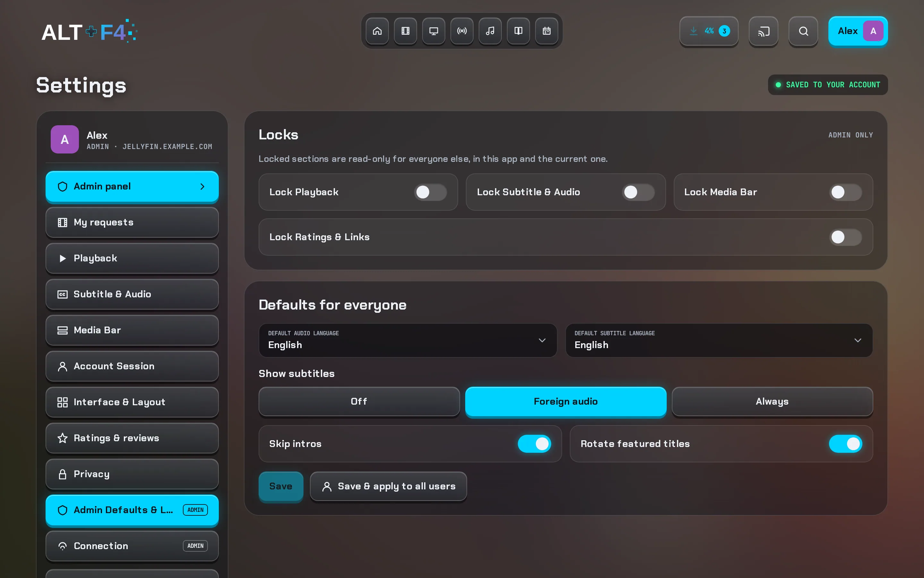Open search with magnifier icon
924x578 pixels.
click(803, 31)
